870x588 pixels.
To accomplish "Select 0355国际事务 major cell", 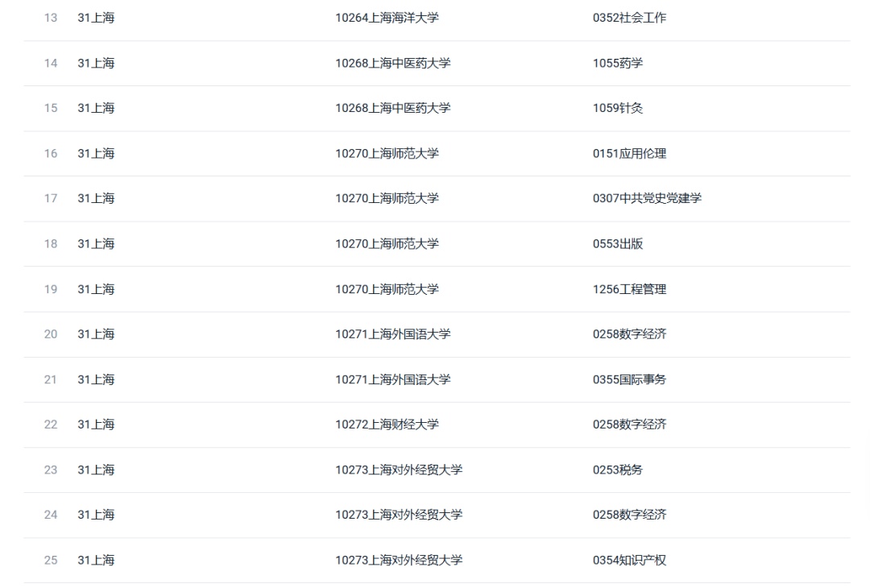I will pos(629,379).
